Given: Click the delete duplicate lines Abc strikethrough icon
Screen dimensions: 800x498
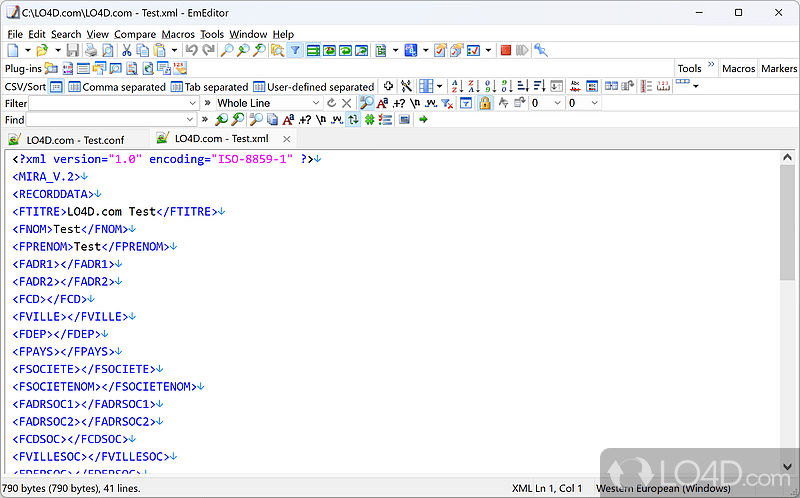Looking at the screenshot, I should pyautogui.click(x=575, y=86).
